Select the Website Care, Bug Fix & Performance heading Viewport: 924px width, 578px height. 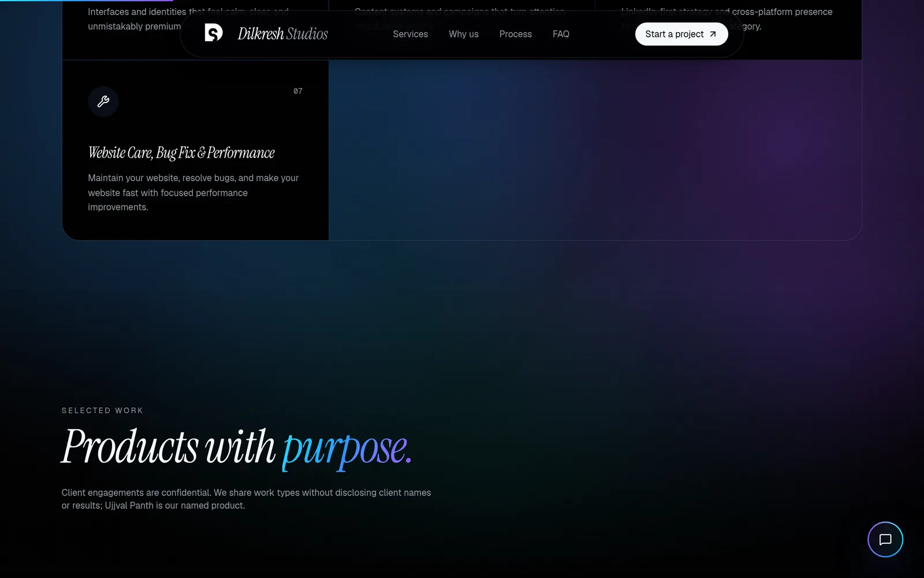click(x=181, y=153)
